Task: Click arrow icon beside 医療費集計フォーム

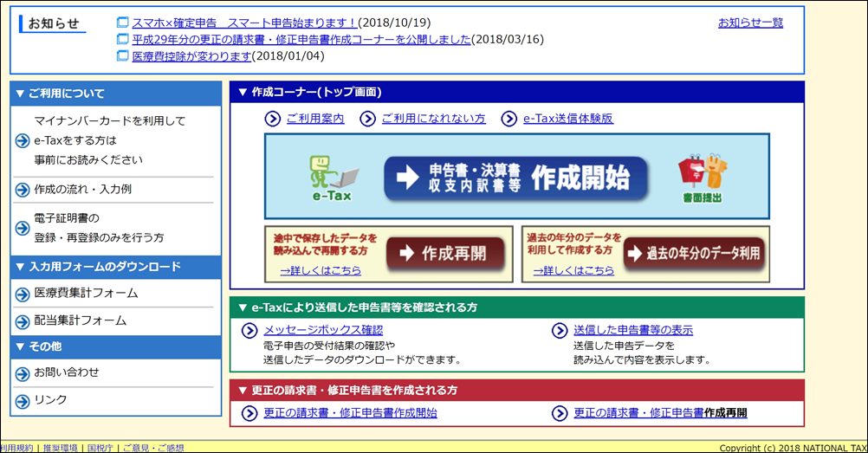Action: click(23, 294)
